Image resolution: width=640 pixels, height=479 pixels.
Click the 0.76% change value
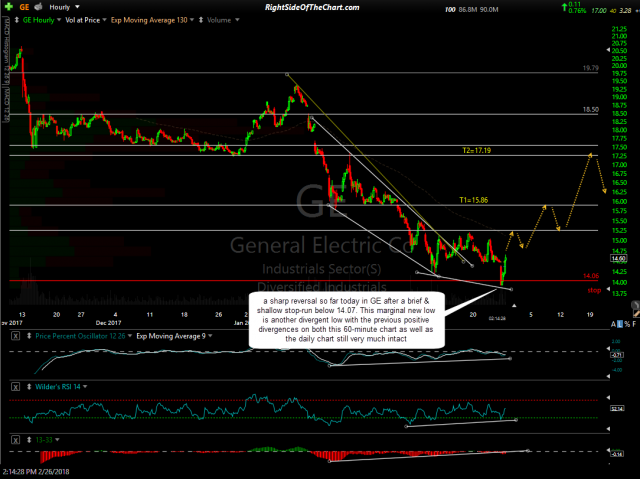[x=578, y=11]
